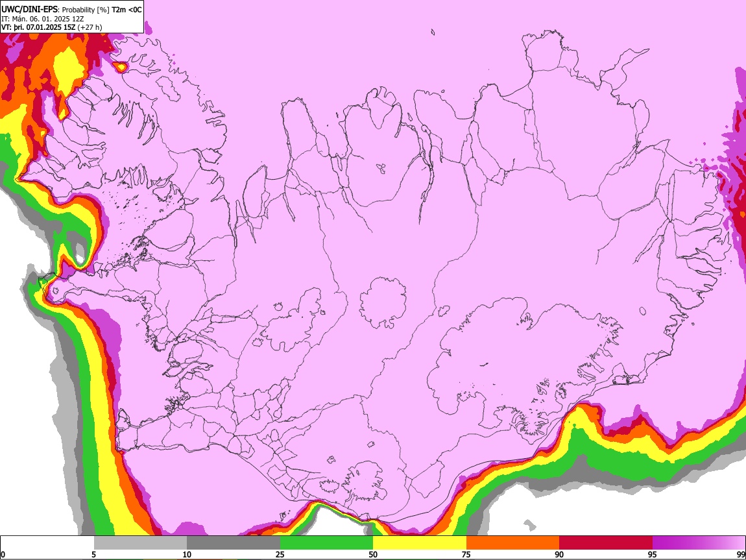Click the light gray 5–10 legend segment
Screen dimensions: 746x560
coord(140,543)
